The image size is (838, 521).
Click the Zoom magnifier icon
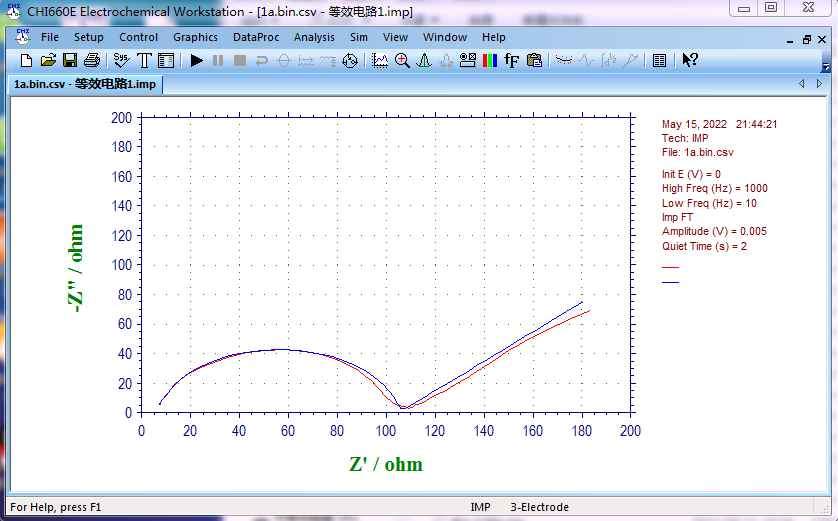pos(402,61)
